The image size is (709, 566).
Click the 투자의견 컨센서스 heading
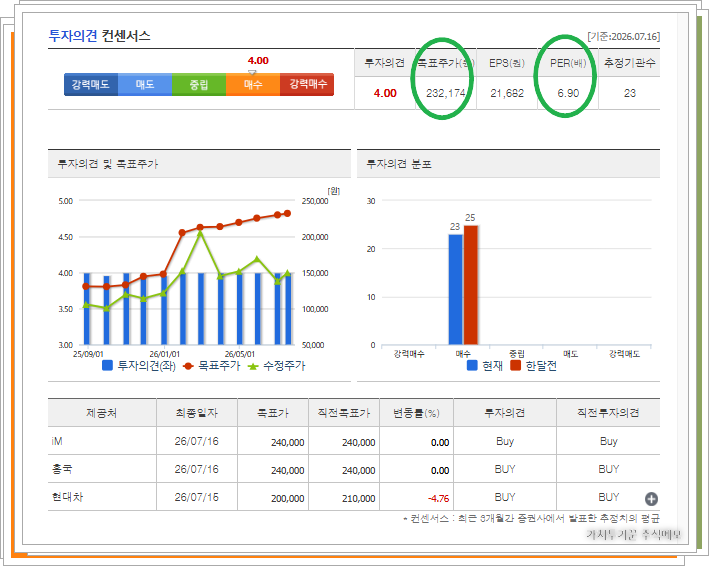coord(99,36)
